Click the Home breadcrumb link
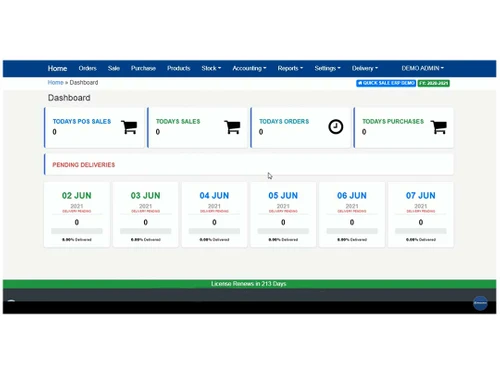Viewport: 500px width, 375px height. click(x=55, y=82)
